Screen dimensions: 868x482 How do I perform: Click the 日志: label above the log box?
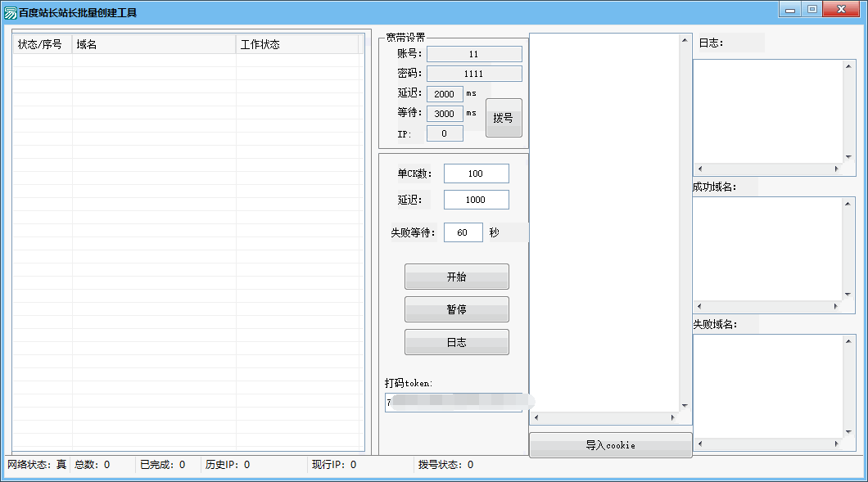pos(712,43)
